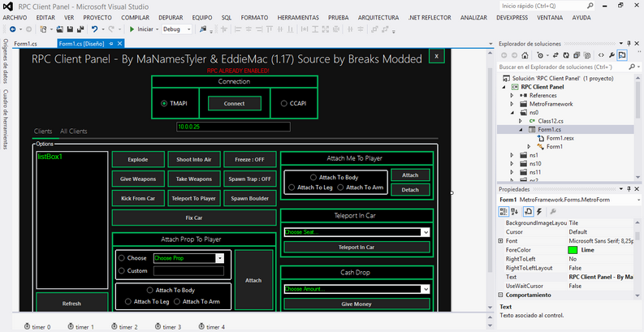This screenshot has width=644, height=332.
Task: Open the HERRAMIENTAS menu
Action: click(298, 18)
